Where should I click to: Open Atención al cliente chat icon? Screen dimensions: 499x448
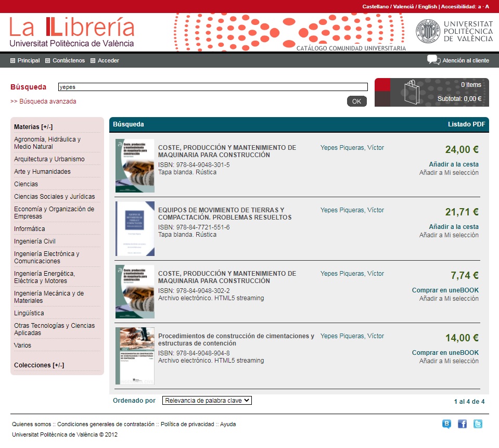pyautogui.click(x=433, y=60)
